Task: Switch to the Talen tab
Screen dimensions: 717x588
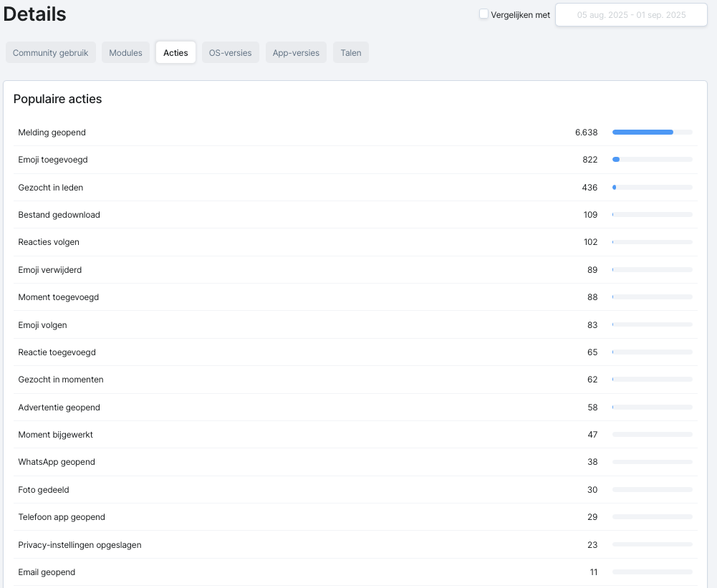Action: click(351, 53)
